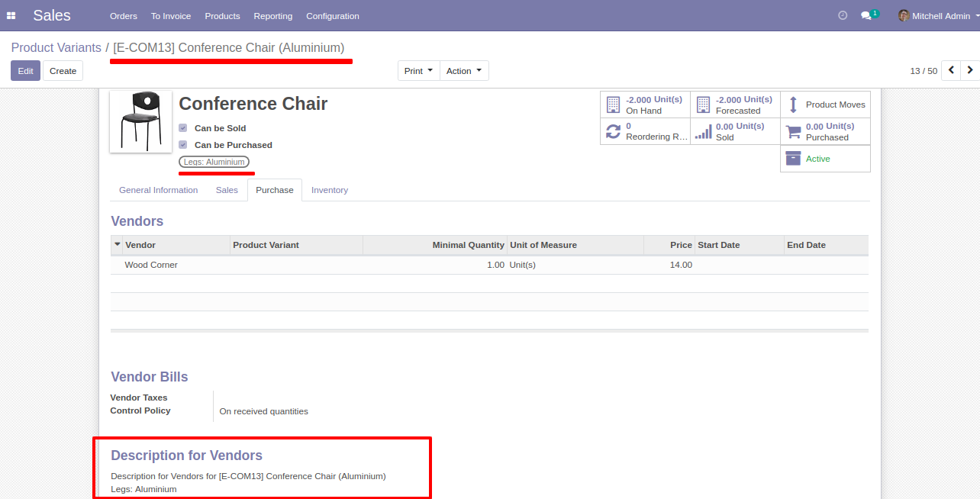Click the Conference Chair product title
Screen dimensions: 980x499
point(253,104)
